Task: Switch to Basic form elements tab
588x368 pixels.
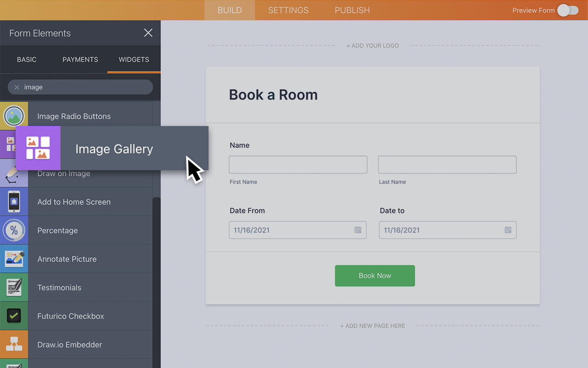Action: 27,59
